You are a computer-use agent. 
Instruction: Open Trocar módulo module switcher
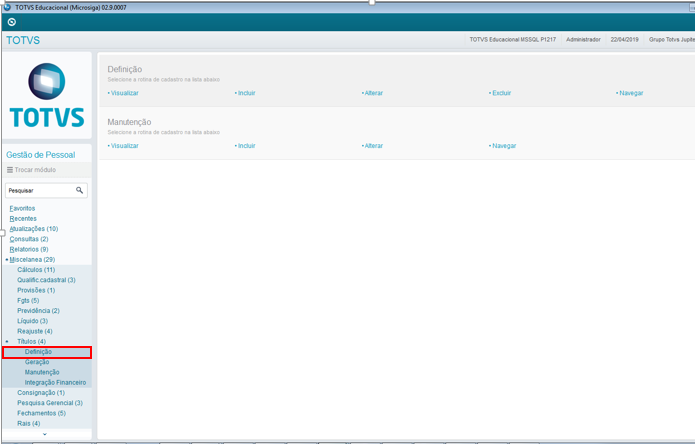coord(31,170)
